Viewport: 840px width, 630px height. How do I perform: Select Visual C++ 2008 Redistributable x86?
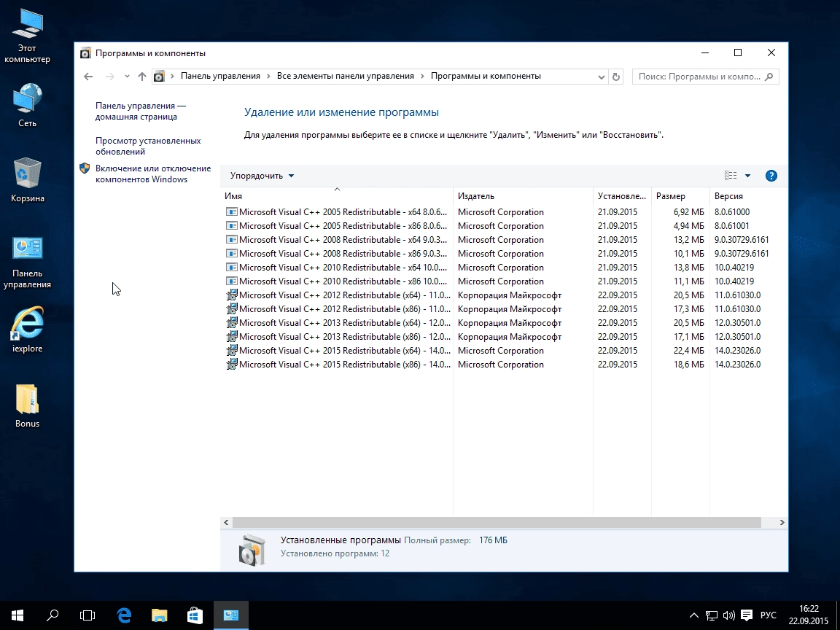pos(504,254)
